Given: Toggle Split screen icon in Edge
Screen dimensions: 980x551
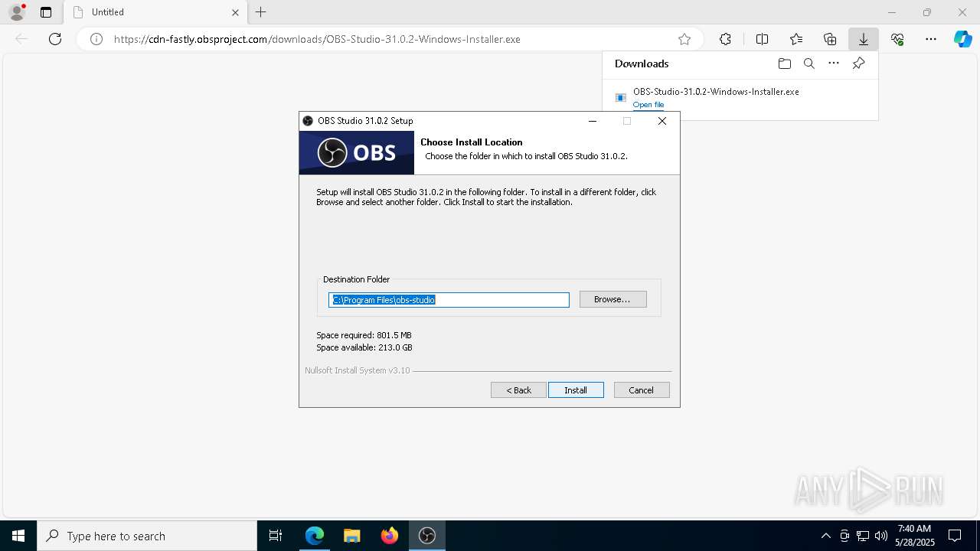Looking at the screenshot, I should tap(762, 39).
